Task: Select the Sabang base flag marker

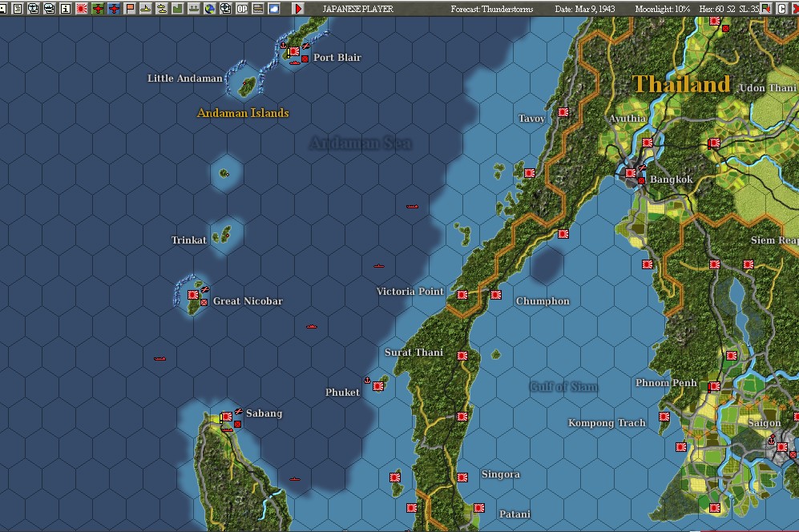Action: (x=227, y=417)
